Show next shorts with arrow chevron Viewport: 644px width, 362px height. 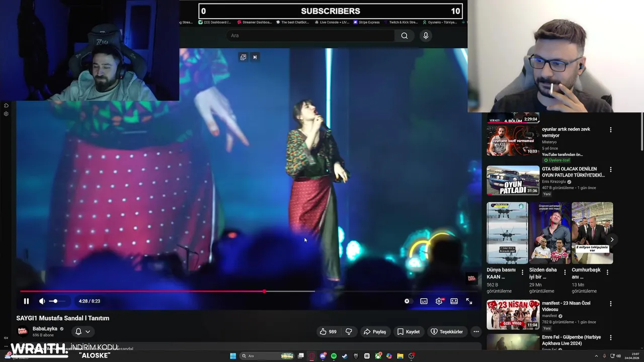(x=612, y=240)
